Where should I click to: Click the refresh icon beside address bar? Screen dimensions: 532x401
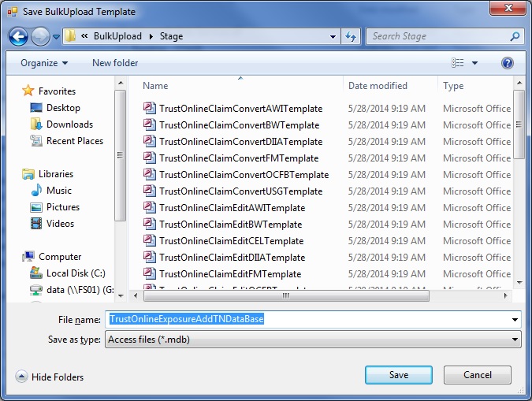352,36
